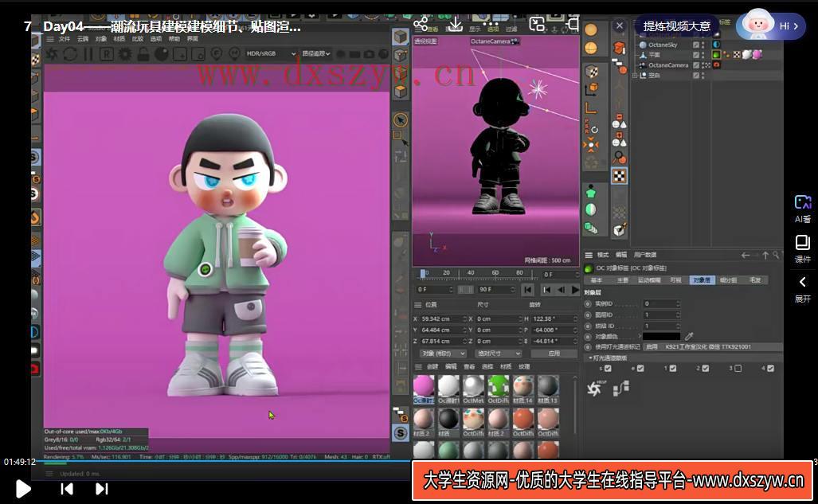
Task: Share the video via share icon
Action: [x=421, y=24]
